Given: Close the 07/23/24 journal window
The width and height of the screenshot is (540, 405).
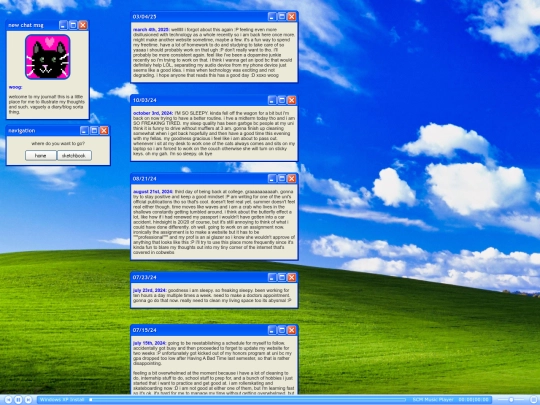Looking at the screenshot, I should pyautogui.click(x=292, y=277).
